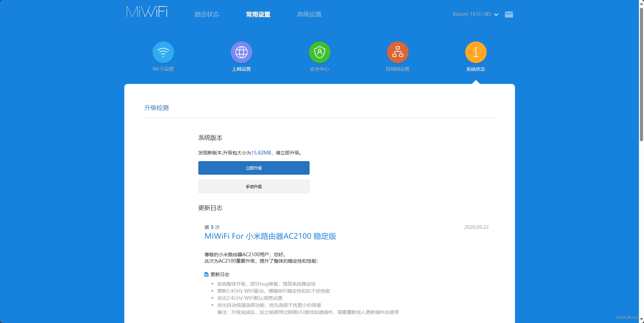
Task: Click the 系统整体升级 changelog line
Action: point(266,284)
